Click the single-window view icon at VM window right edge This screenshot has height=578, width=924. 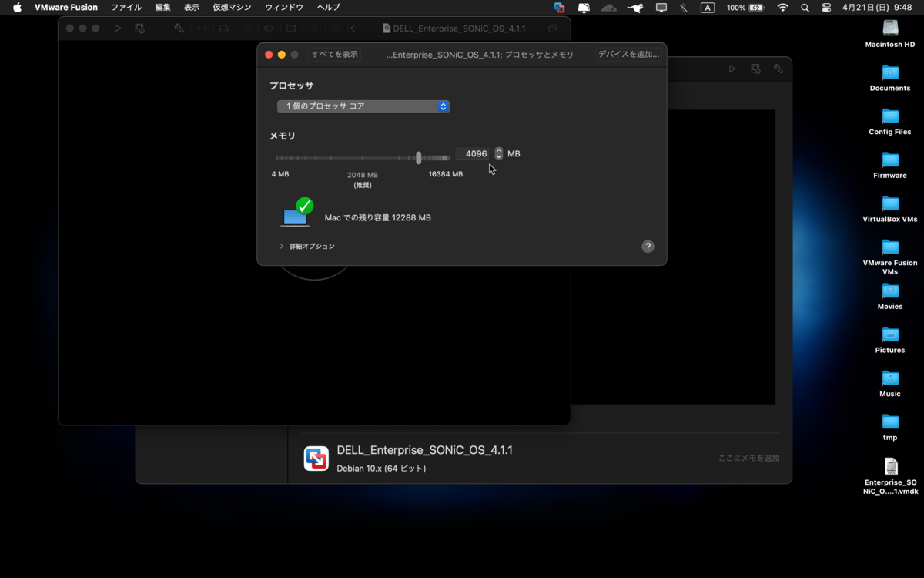552,29
